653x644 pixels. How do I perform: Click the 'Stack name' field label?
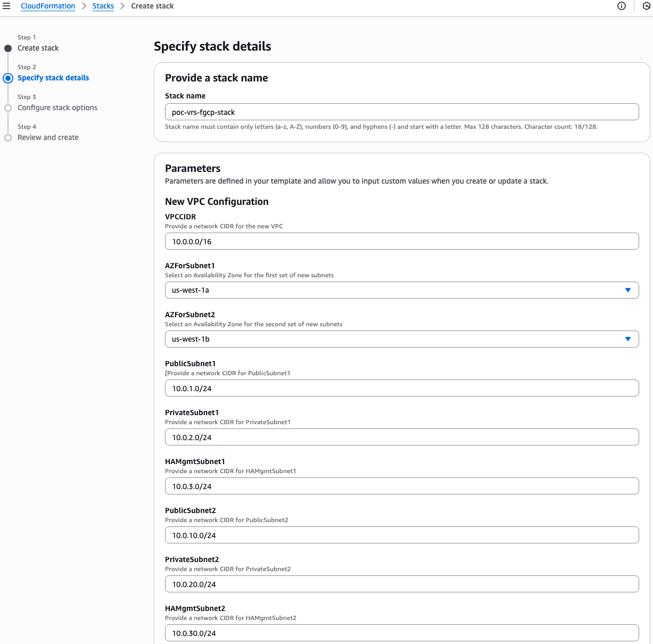(185, 96)
